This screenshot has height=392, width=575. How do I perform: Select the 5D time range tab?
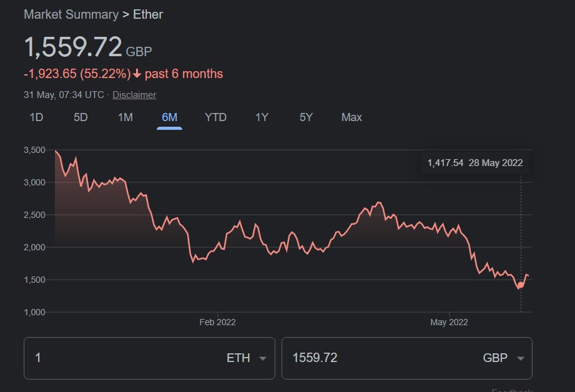click(81, 117)
